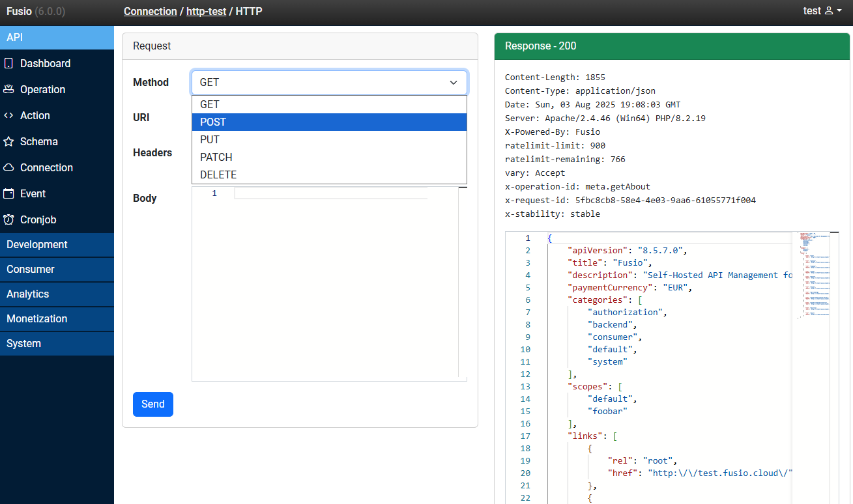Select the API sidebar section
Screen dimensions: 853x504
(x=57, y=38)
